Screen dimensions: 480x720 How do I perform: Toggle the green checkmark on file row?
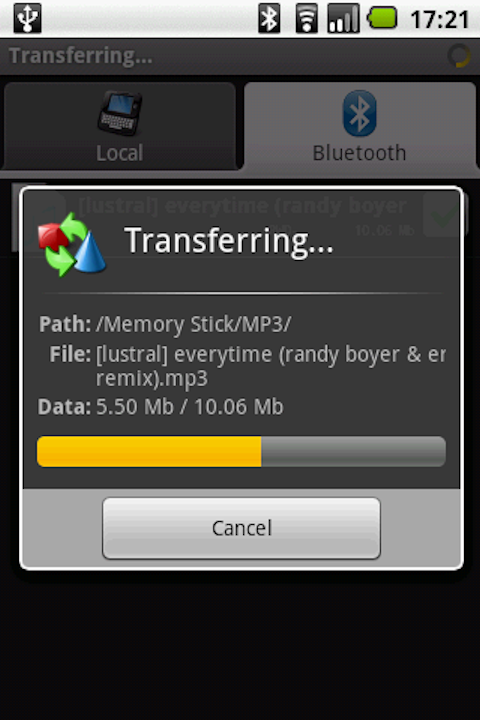443,214
